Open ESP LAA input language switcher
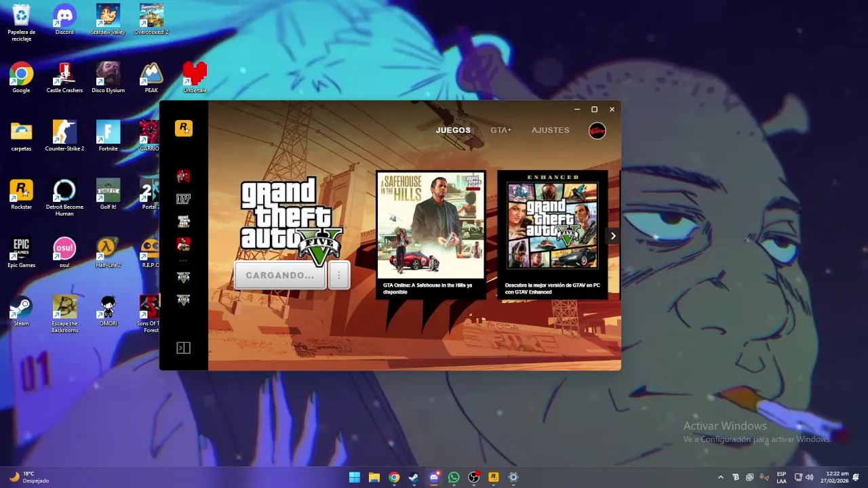This screenshot has height=488, width=868. point(781,477)
